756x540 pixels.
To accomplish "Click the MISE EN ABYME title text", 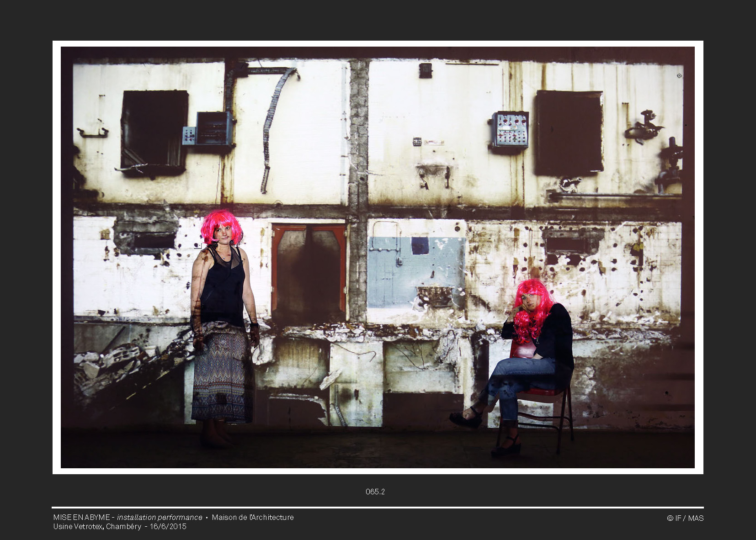I will pos(81,517).
